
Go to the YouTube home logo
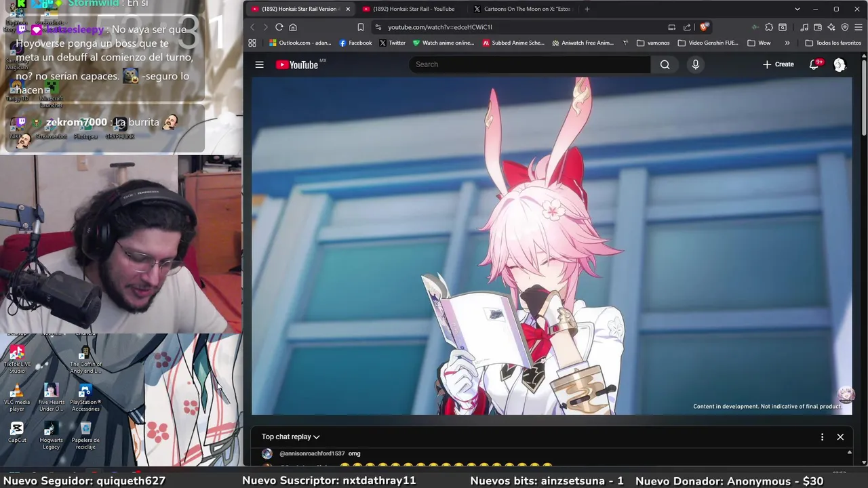[297, 64]
